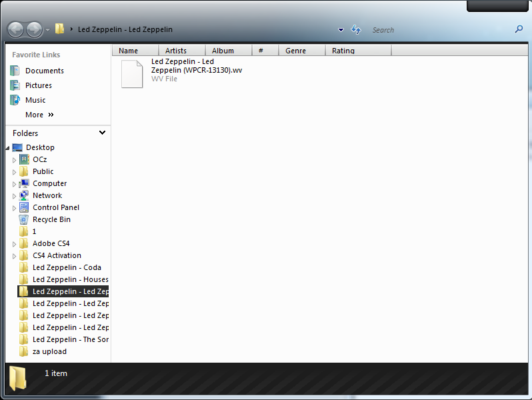This screenshot has width=532, height=400.
Task: Sort by the Artists column header
Action: tap(182, 51)
